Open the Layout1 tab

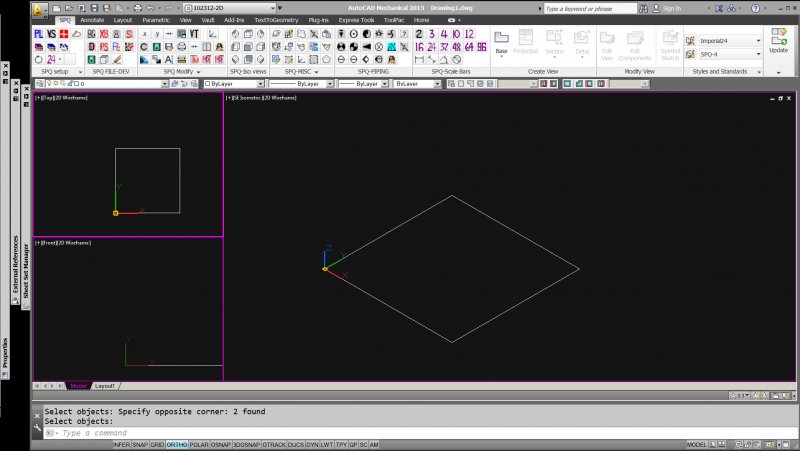click(x=105, y=386)
